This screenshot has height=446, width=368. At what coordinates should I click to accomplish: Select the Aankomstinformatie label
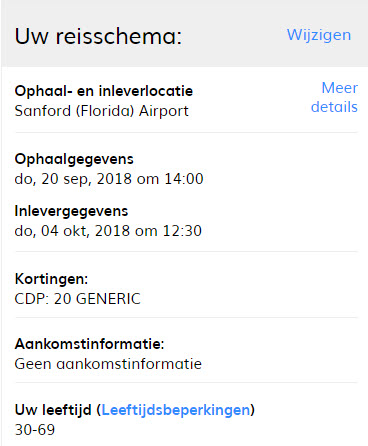[x=90, y=344]
